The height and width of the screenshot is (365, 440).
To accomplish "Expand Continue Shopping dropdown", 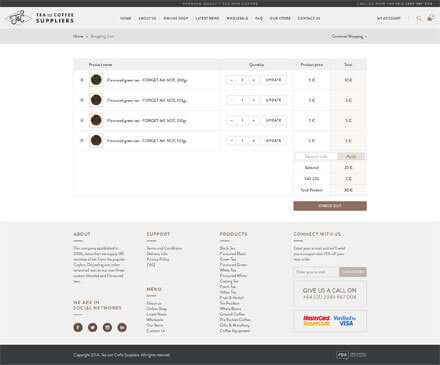I will (x=349, y=36).
